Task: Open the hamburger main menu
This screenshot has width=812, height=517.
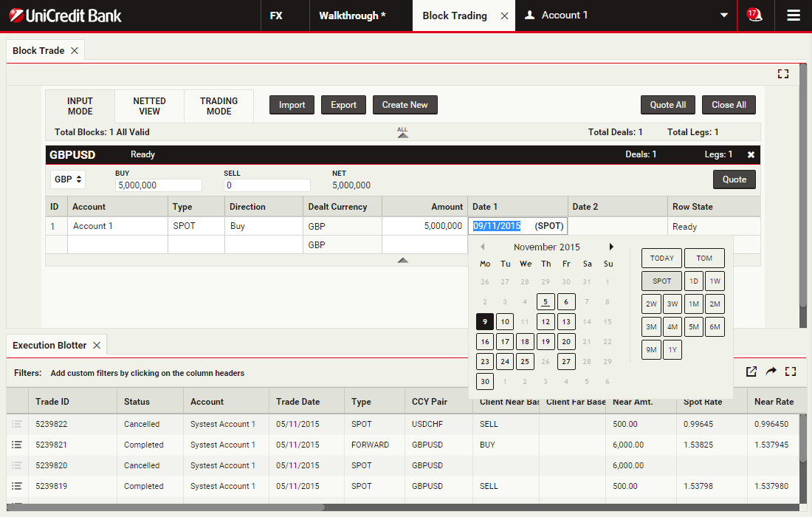Action: 794,16
